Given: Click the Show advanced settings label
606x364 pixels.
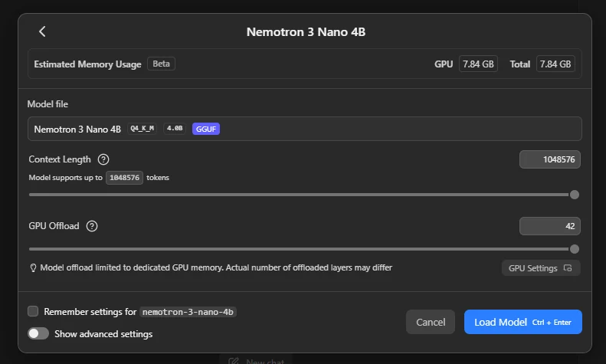Looking at the screenshot, I should [103, 334].
